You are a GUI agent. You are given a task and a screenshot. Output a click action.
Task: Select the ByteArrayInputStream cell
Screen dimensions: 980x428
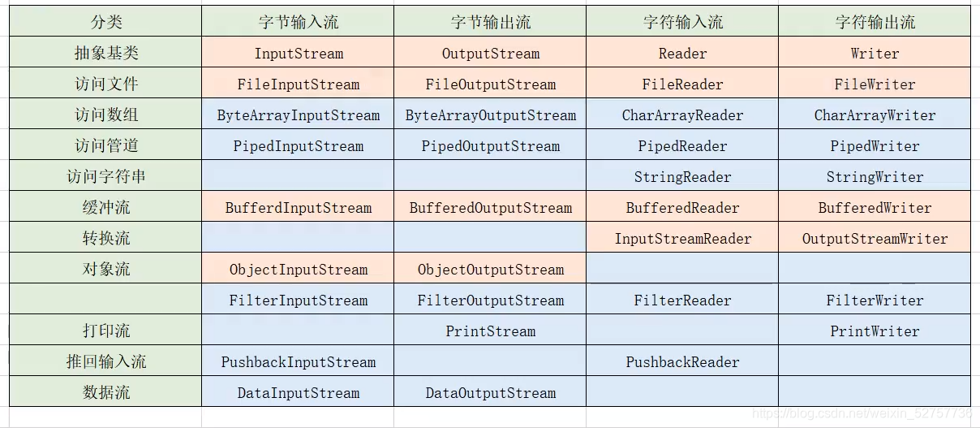click(298, 115)
